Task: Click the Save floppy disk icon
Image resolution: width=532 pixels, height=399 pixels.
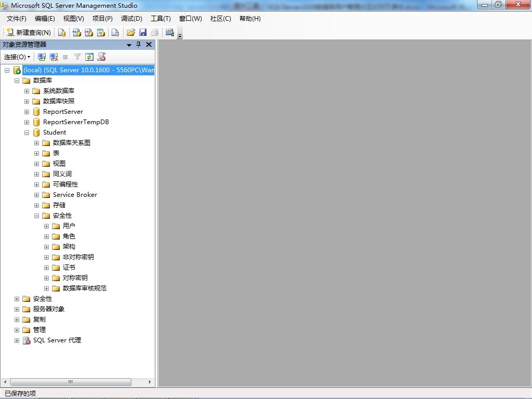Action: tap(143, 32)
